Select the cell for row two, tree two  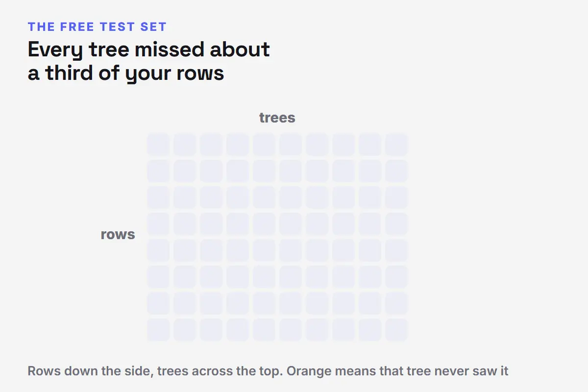click(x=185, y=171)
